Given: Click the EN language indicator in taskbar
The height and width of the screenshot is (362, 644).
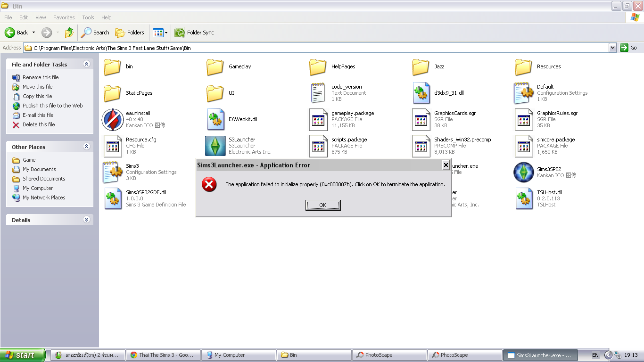Looking at the screenshot, I should pyautogui.click(x=595, y=355).
